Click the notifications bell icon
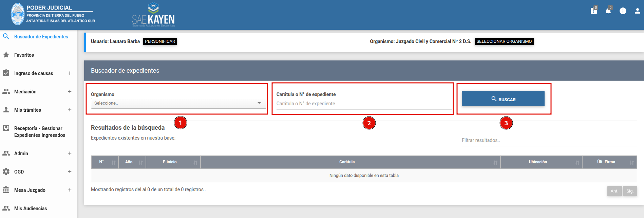The image size is (644, 218). 608,11
